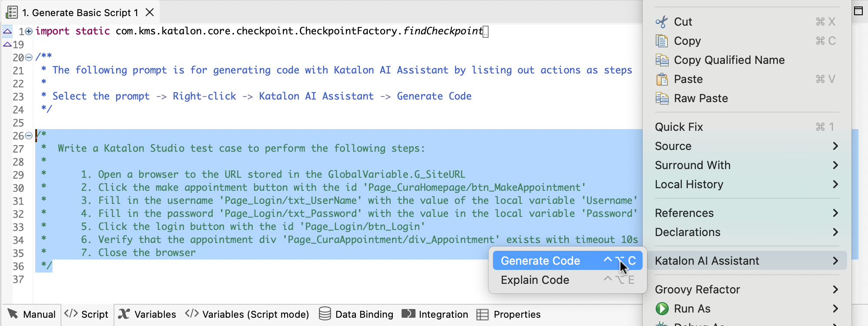Screen dimensions: 868x326
Task: Click the Paste clipboard icon
Action: (662, 79)
